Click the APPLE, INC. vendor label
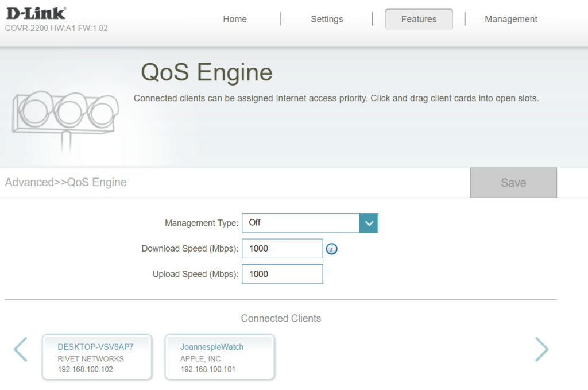Screen dimensions: 588x390 coord(202,358)
